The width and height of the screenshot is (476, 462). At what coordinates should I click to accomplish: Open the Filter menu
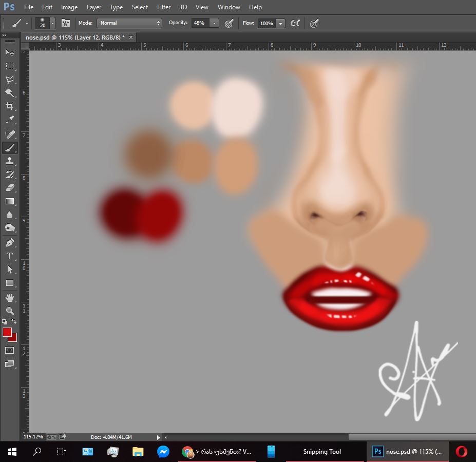pos(164,7)
